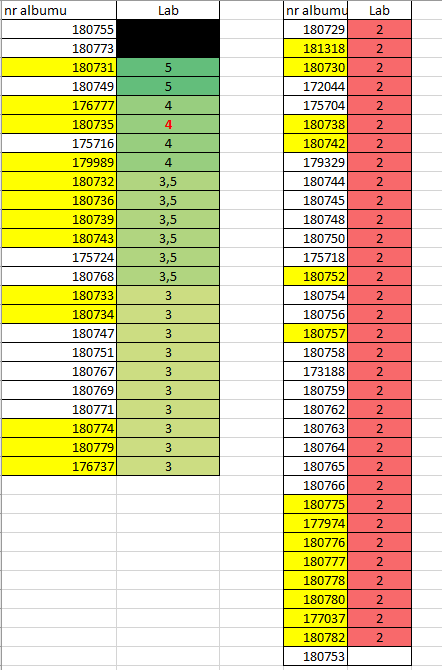Select the cell 180748
This screenshot has width=442, height=670.
click(316, 220)
